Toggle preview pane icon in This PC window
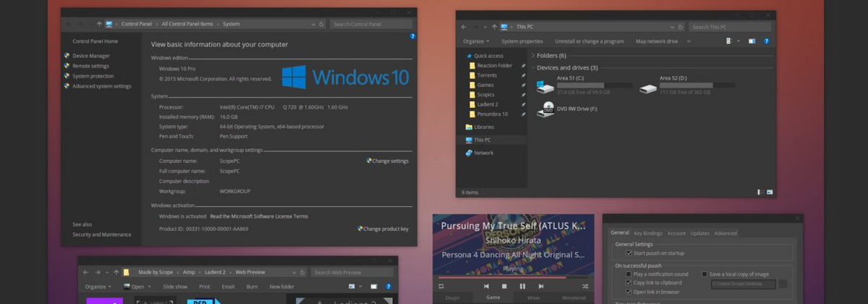868x304 pixels. coord(752,41)
